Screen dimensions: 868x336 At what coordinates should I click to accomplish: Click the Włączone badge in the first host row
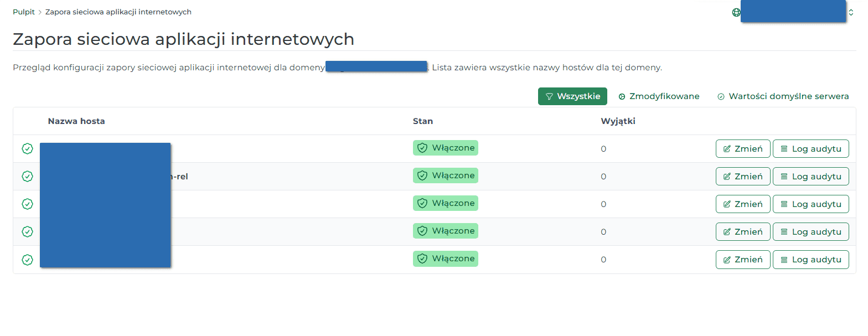click(x=446, y=148)
